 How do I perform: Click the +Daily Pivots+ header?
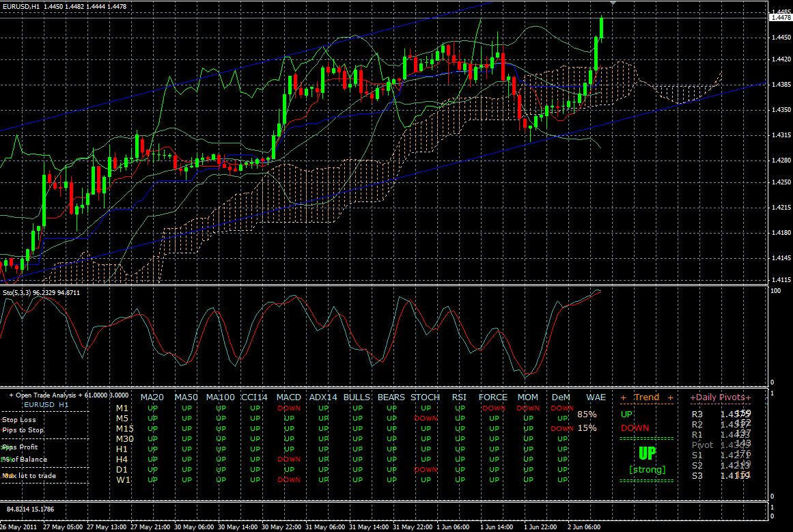[721, 397]
